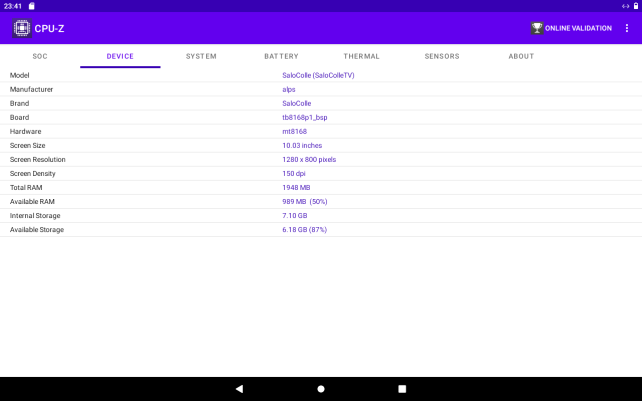Select the DEVICE tab

[120, 56]
